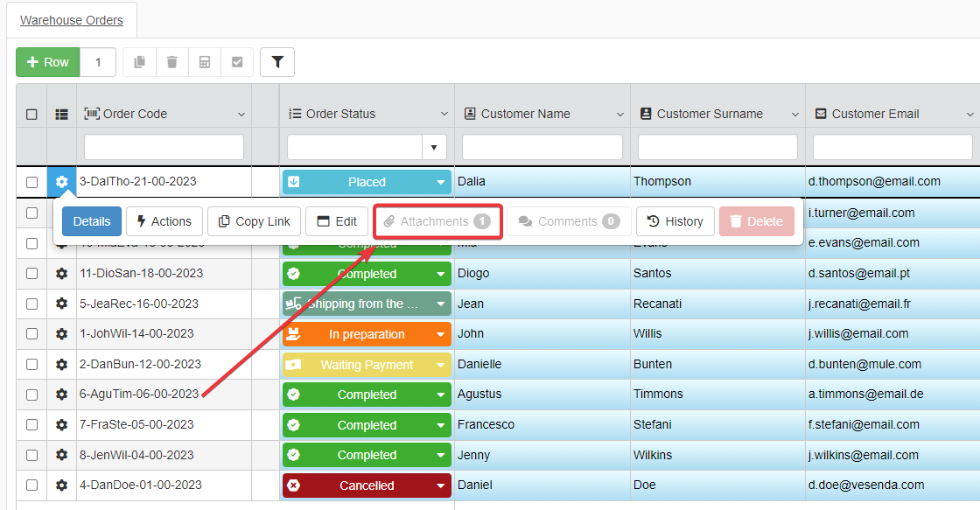Click the trash delete icon in toolbar
The height and width of the screenshot is (510, 980).
pyautogui.click(x=171, y=62)
